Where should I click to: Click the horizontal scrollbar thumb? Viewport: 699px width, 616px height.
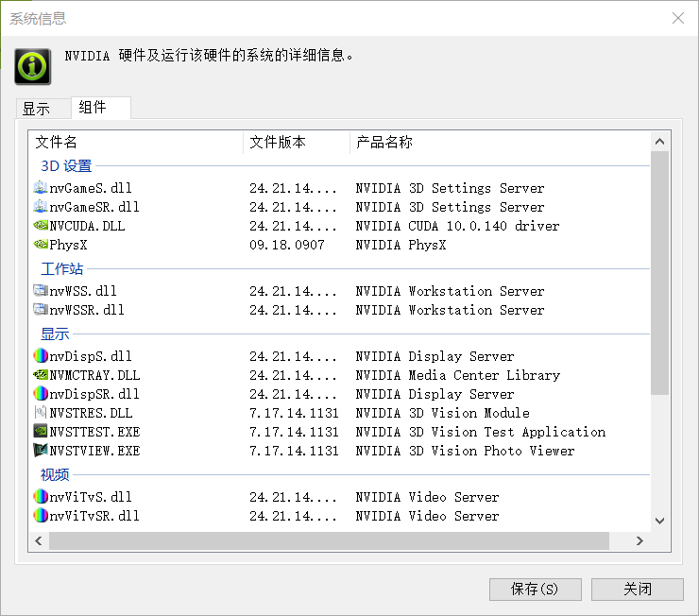[329, 540]
